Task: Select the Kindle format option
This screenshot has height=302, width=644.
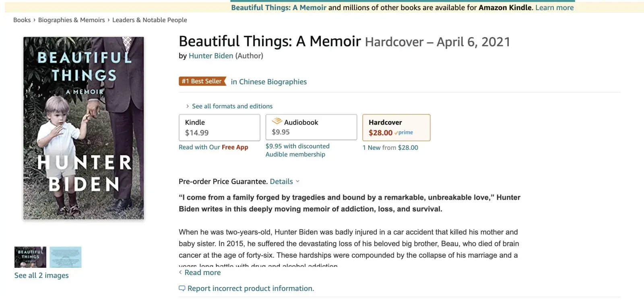Action: click(x=219, y=128)
